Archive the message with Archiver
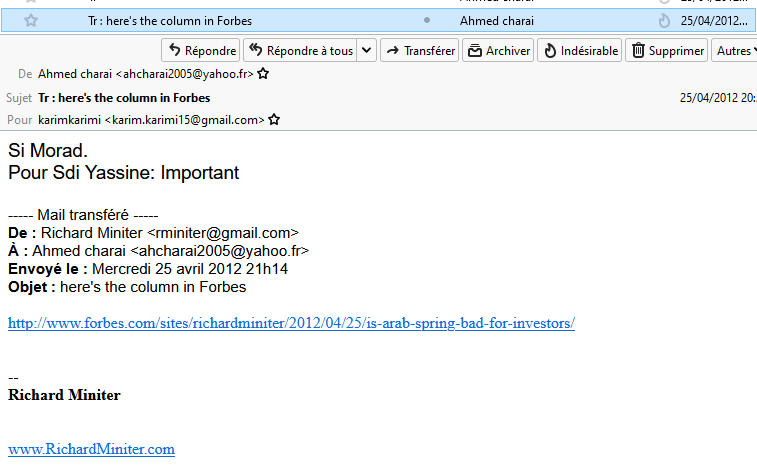This screenshot has height=470, width=757. [498, 50]
